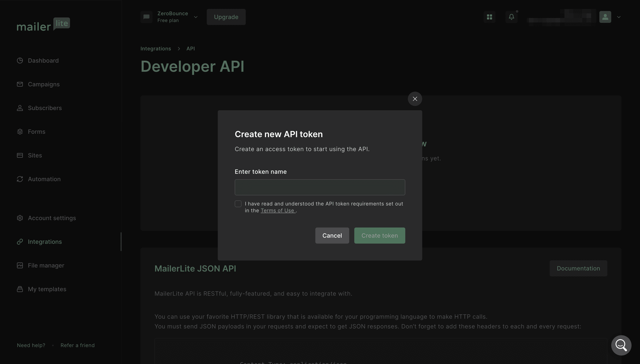Select API in the breadcrumb trail

point(190,48)
